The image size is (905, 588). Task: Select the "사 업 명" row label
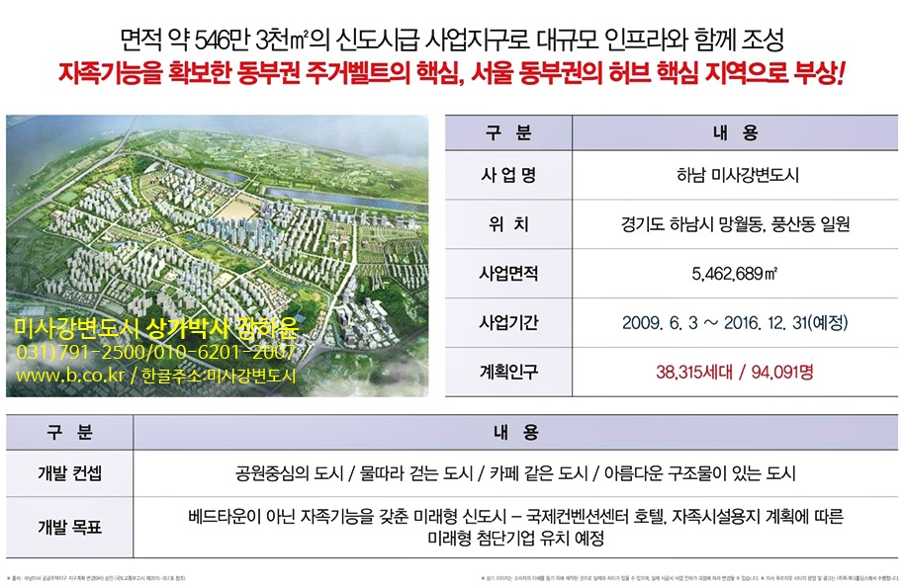[508, 175]
